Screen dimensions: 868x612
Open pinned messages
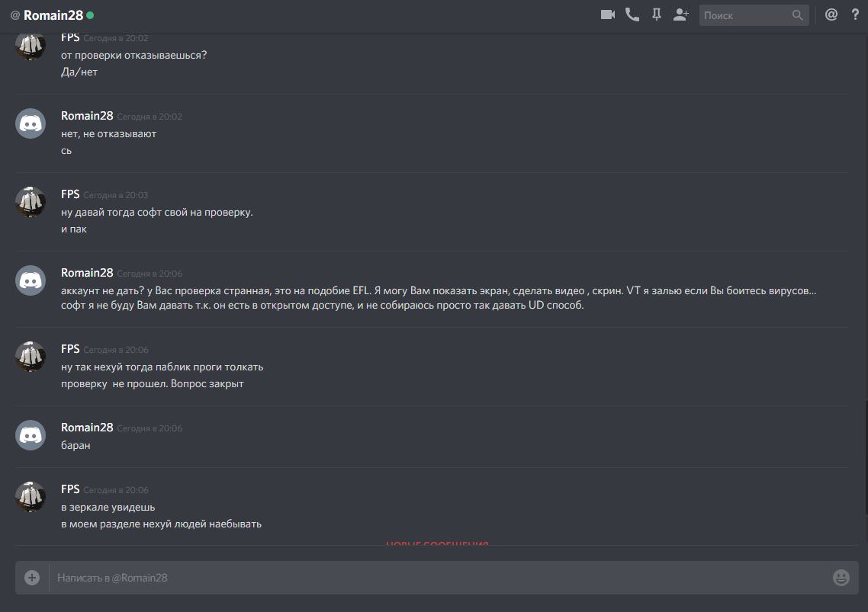[x=656, y=14]
